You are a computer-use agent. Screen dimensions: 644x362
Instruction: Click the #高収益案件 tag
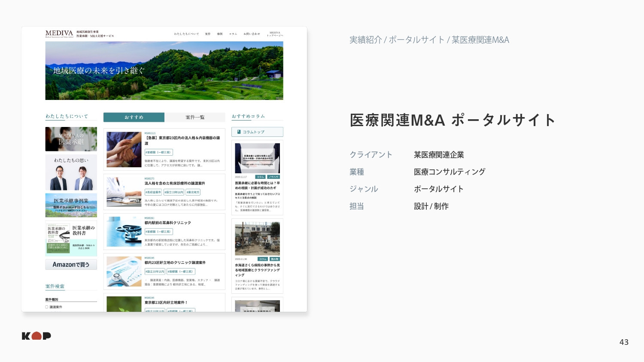point(153,192)
